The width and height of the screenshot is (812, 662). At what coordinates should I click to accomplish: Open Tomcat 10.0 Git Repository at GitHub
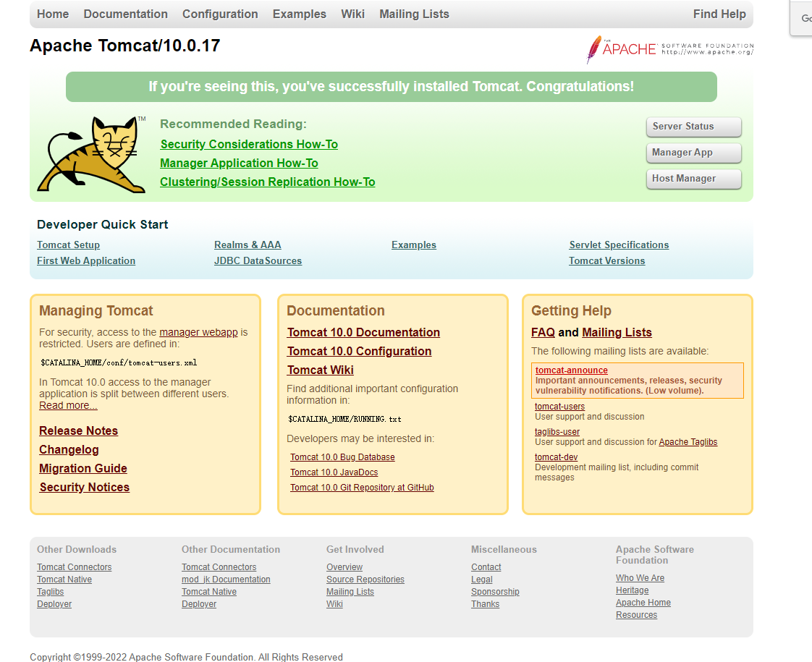pos(362,488)
